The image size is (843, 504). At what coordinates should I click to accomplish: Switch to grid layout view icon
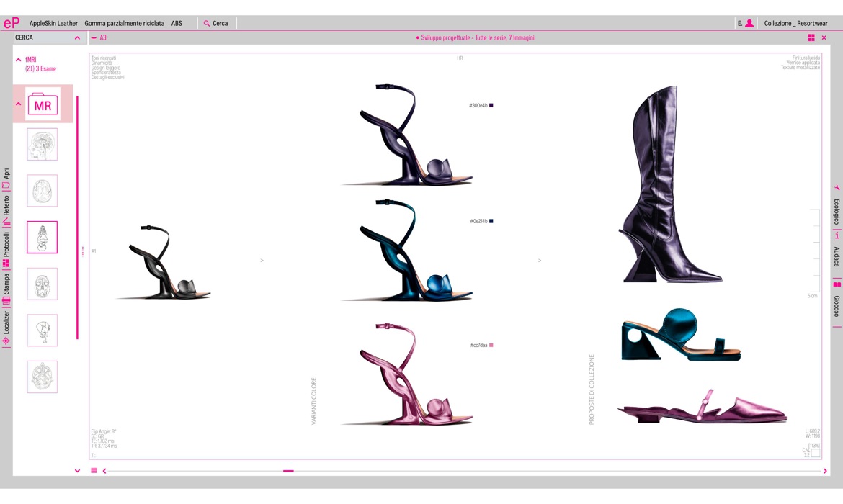point(811,37)
